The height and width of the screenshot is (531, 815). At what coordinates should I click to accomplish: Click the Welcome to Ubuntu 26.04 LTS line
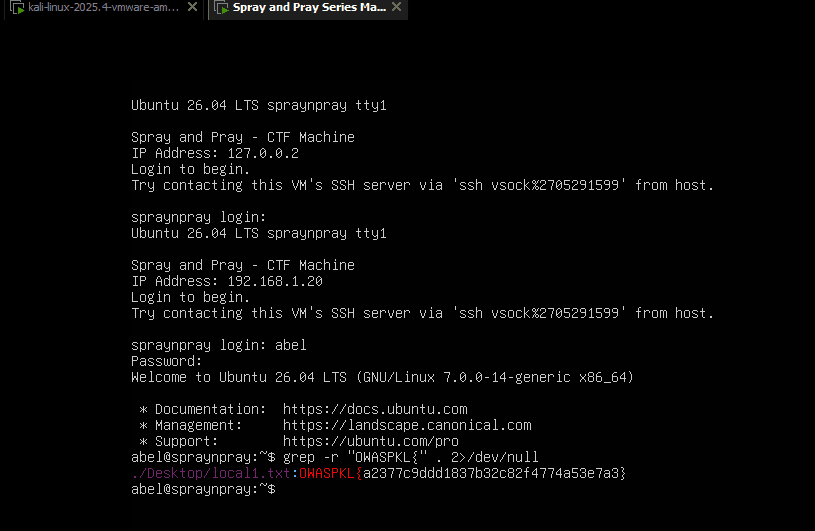point(383,378)
